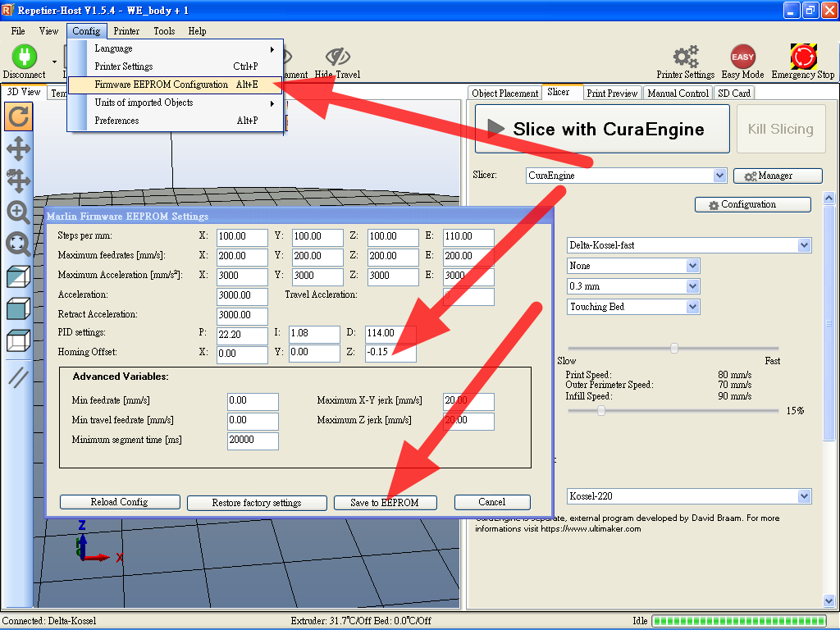Open the Printer menu
The height and width of the screenshot is (630, 840).
tap(126, 31)
